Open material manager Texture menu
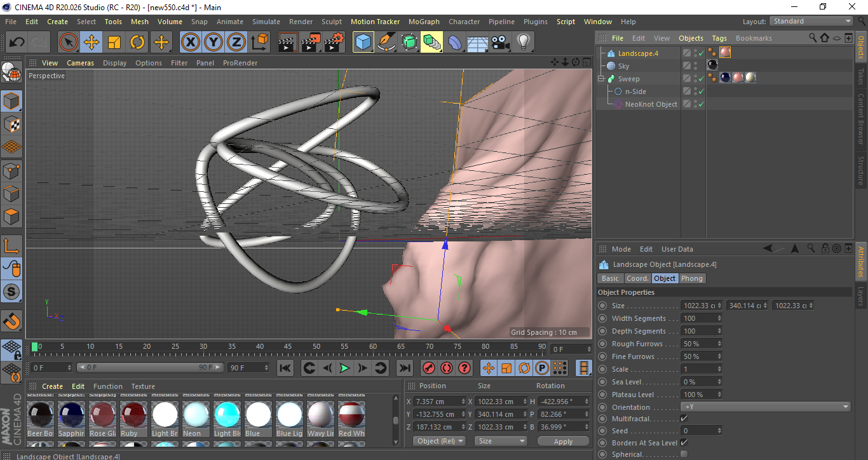Screen dimensions: 868x460 (143, 386)
